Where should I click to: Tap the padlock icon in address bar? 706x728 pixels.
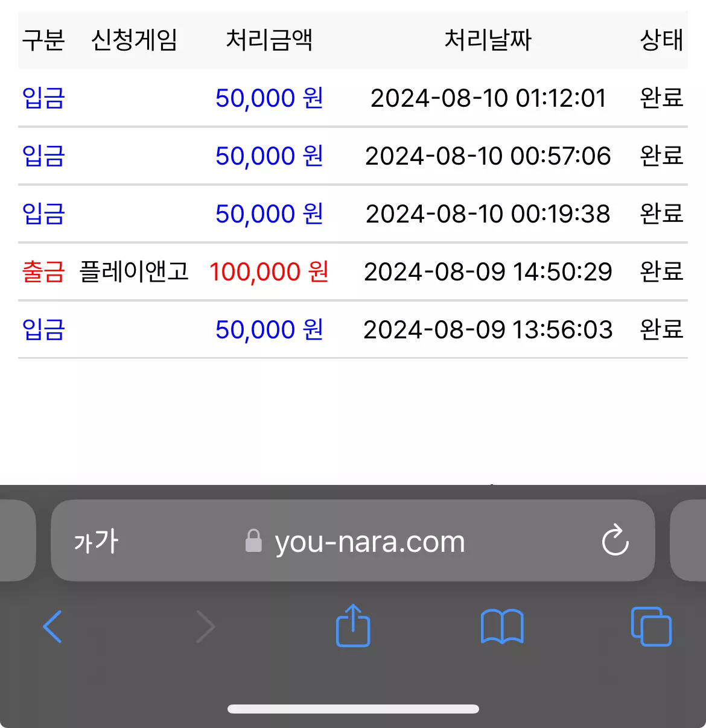(x=253, y=540)
